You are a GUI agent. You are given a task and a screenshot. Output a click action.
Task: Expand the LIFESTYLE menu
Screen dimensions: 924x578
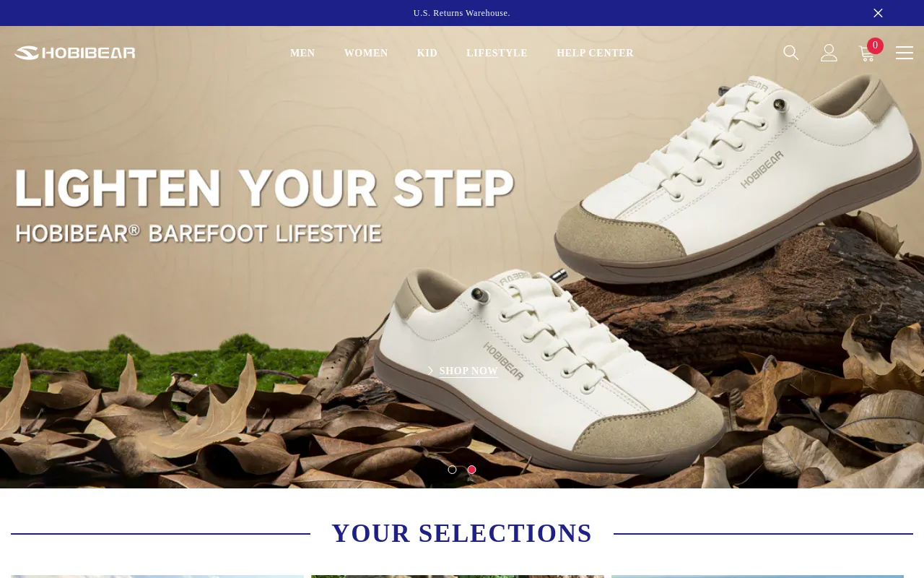497,53
